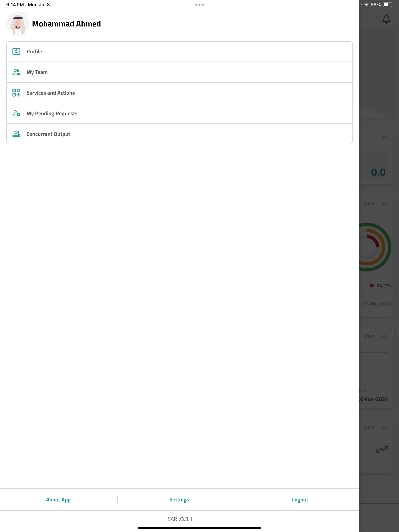
Task: Open the Profile menu label
Action: tap(34, 51)
